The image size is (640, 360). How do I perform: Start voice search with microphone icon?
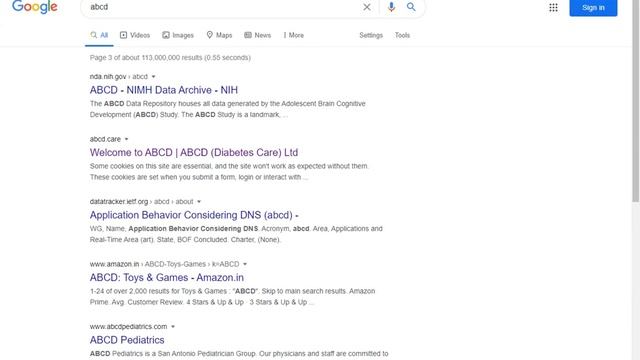click(391, 7)
